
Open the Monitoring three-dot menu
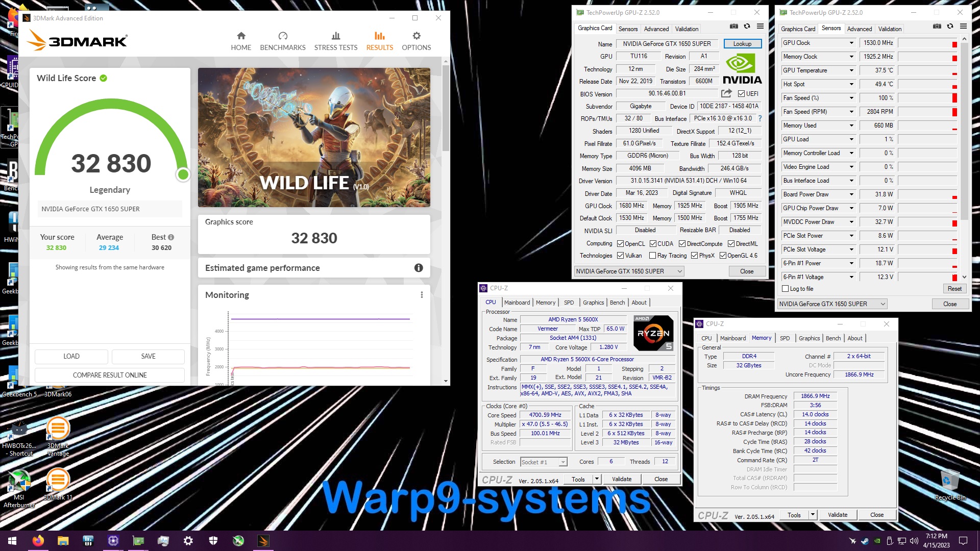pyautogui.click(x=422, y=295)
